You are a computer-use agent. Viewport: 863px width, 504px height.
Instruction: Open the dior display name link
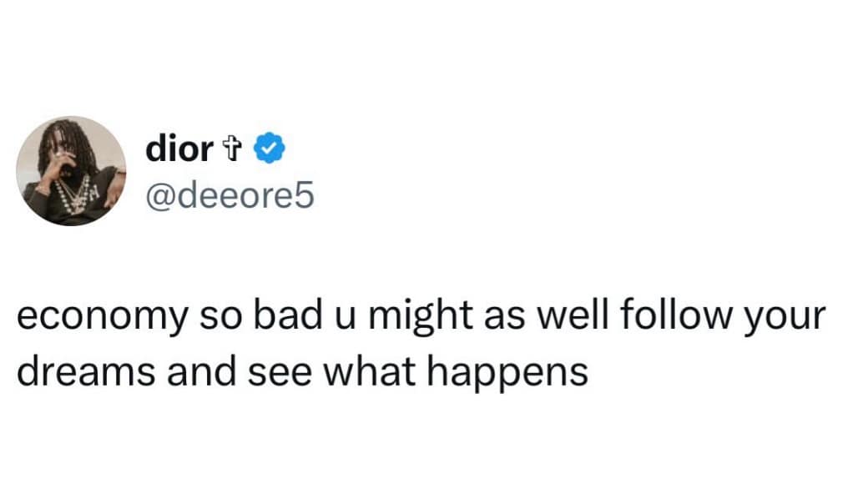point(179,149)
